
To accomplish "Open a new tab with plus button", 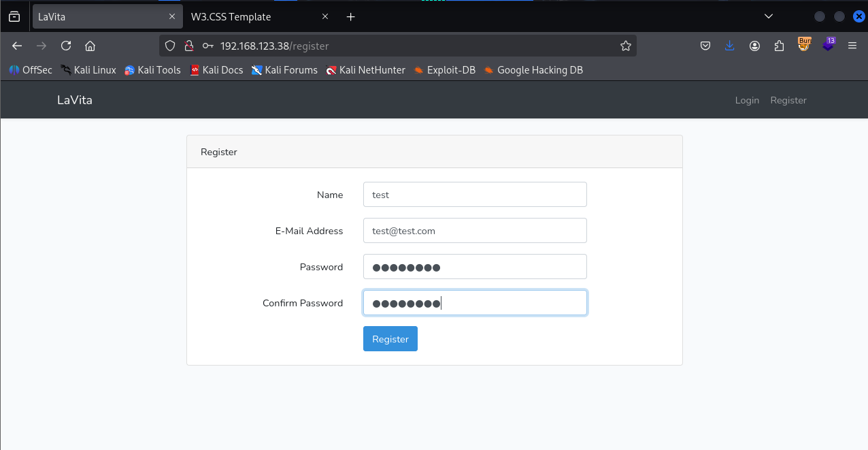I will 350,17.
